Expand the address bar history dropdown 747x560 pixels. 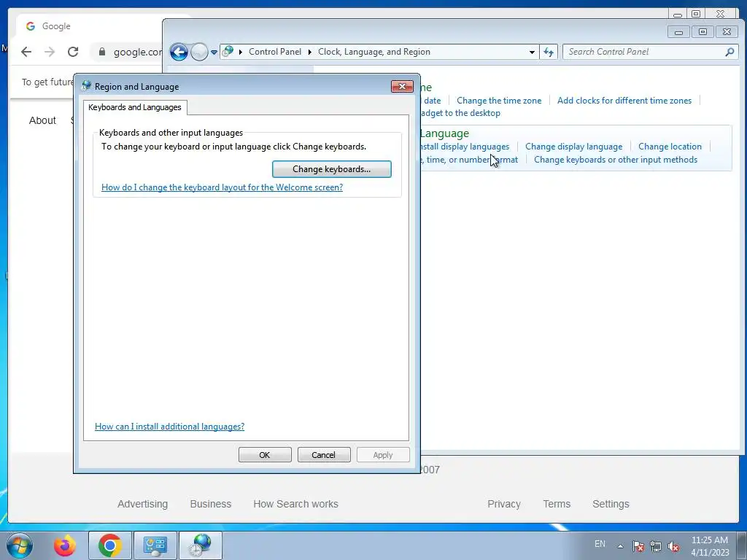tap(532, 52)
